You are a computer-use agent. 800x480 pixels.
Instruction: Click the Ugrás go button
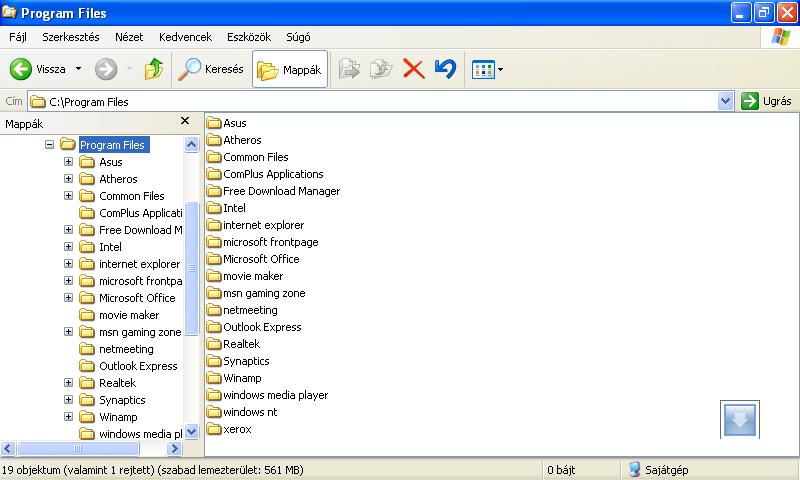pyautogui.click(x=766, y=101)
